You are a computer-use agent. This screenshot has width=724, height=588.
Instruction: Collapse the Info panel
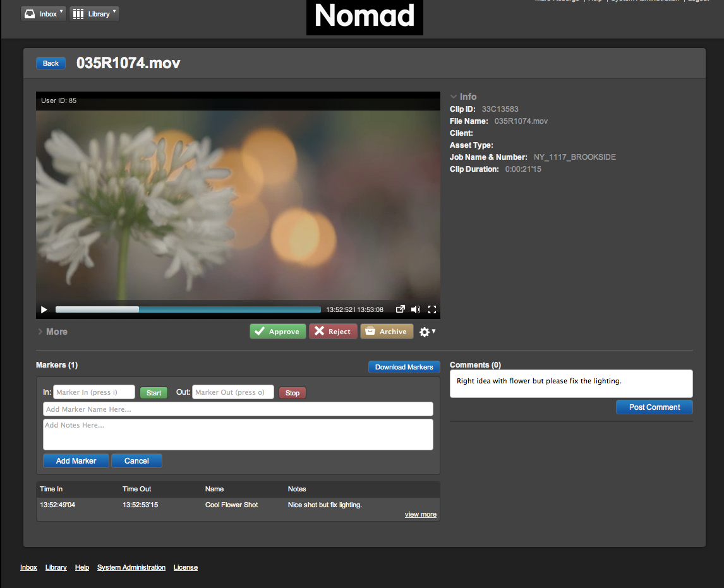coord(463,97)
